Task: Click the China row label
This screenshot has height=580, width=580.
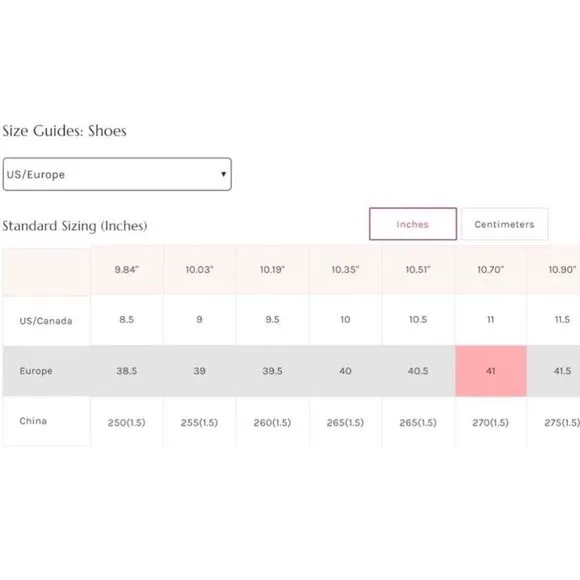Action: [33, 421]
